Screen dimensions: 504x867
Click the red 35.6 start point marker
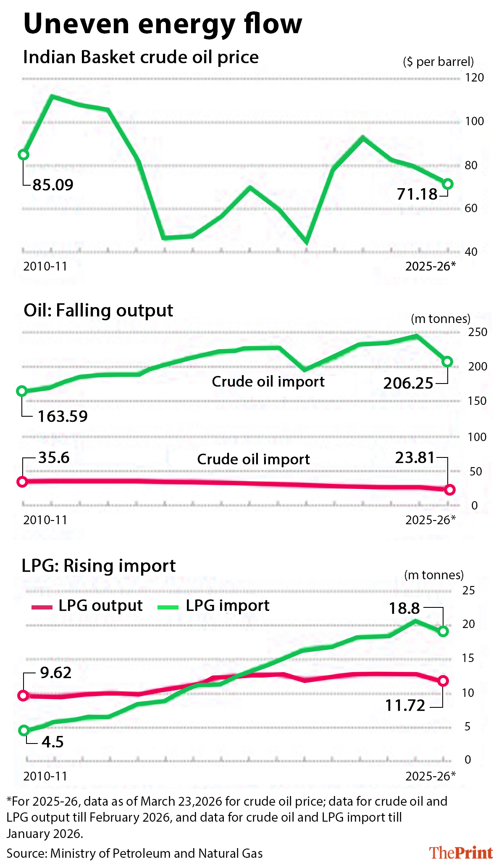pos(22,481)
